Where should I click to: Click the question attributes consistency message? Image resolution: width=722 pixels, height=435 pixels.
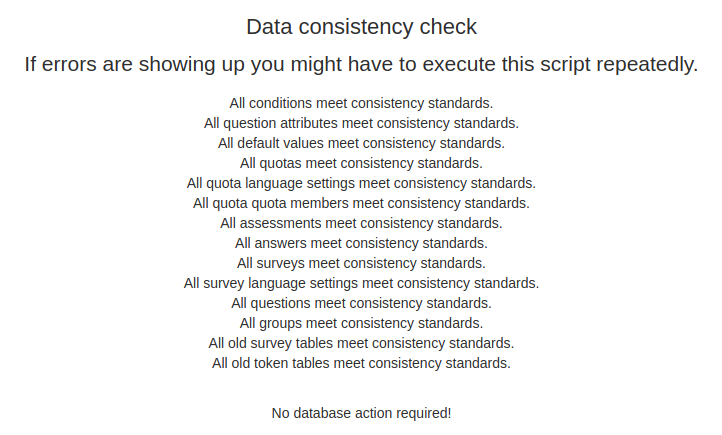361,123
